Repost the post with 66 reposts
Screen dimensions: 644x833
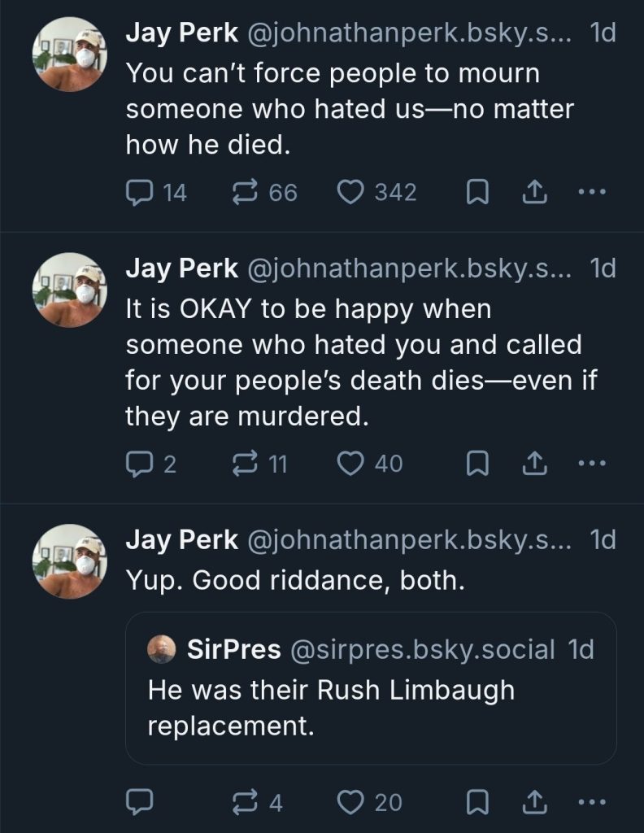[x=244, y=193]
